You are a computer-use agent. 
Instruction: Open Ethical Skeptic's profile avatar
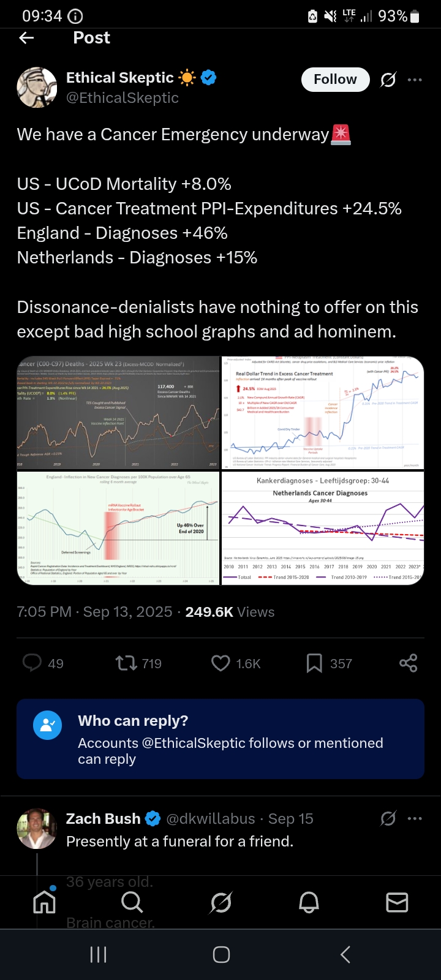(37, 88)
